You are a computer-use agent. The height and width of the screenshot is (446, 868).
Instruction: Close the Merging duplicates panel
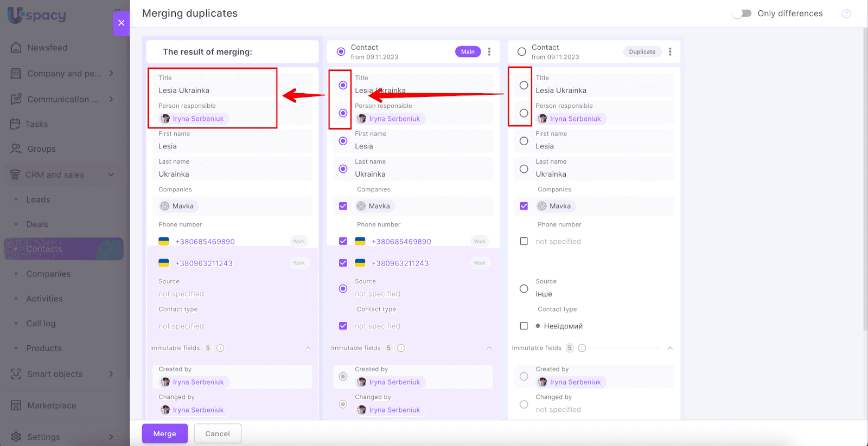click(121, 23)
